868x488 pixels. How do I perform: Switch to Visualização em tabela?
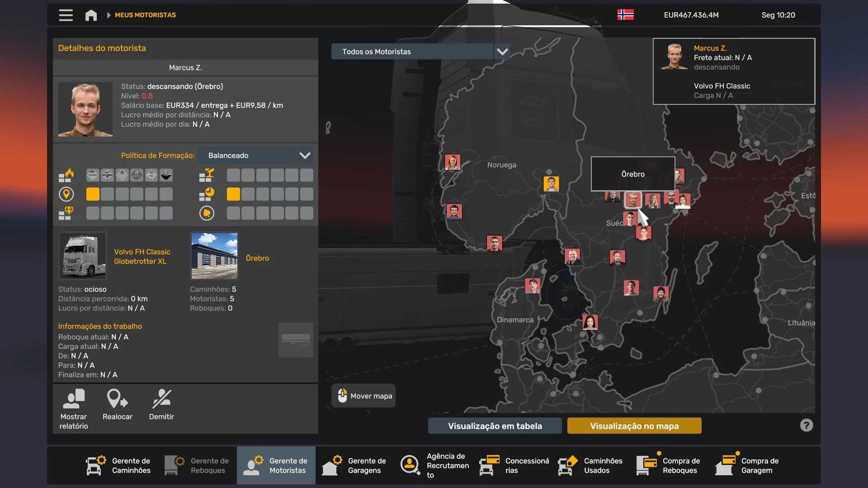[495, 426]
